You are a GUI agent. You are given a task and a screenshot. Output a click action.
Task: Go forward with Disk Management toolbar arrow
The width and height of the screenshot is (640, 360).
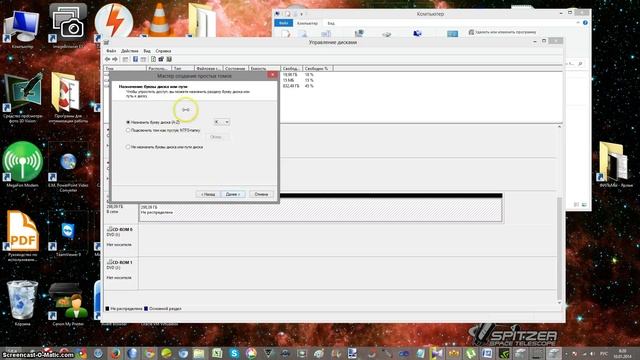[115, 60]
